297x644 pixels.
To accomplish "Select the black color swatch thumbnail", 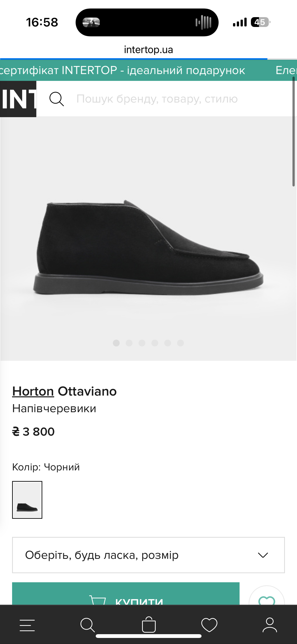I will tap(27, 500).
